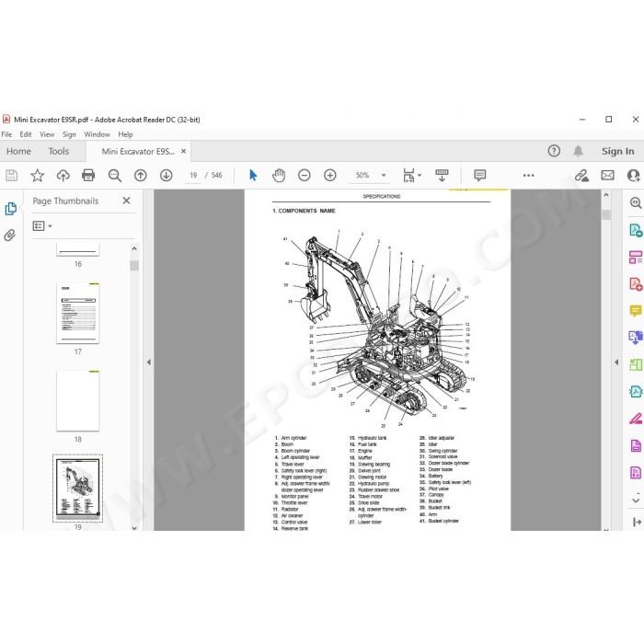
Task: Open the Find text magnifier
Action: [115, 176]
